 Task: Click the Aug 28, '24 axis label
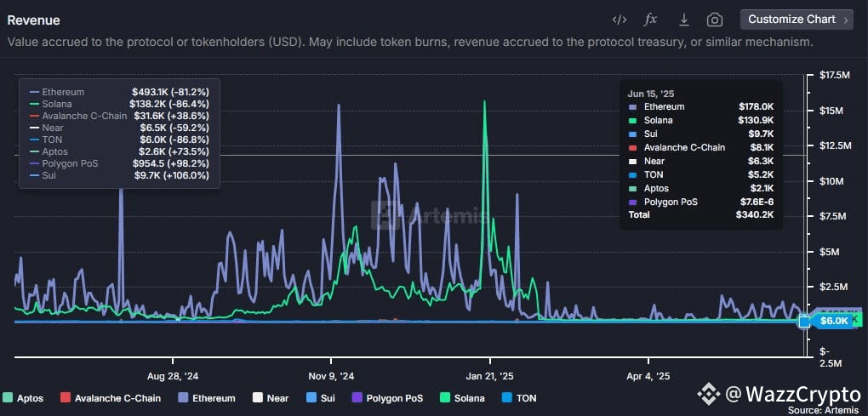174,376
